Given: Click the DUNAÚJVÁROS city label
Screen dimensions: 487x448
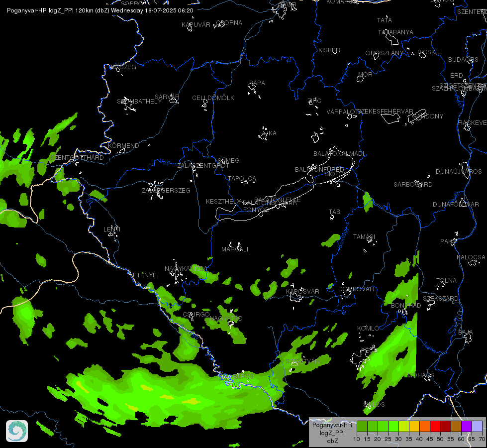Looking at the screenshot, I should 459,172.
